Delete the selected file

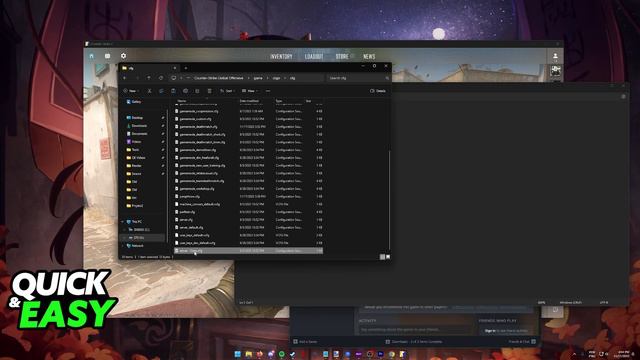pyautogui.click(x=209, y=91)
